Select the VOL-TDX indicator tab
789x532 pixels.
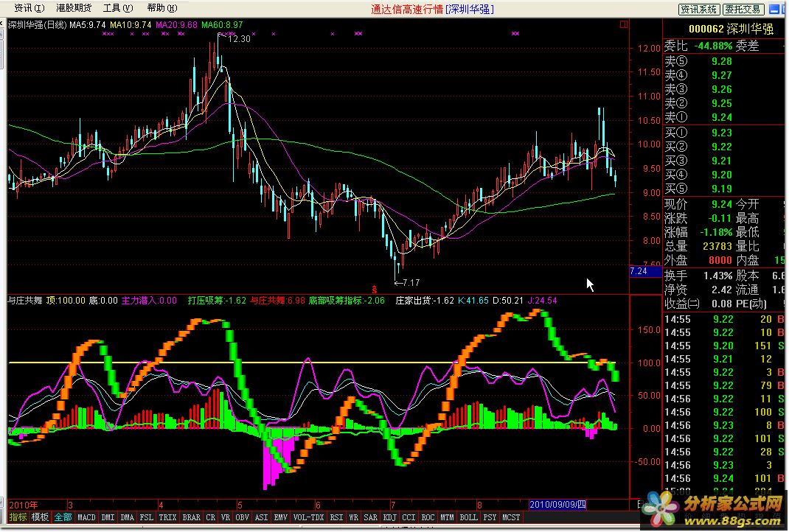pos(308,517)
